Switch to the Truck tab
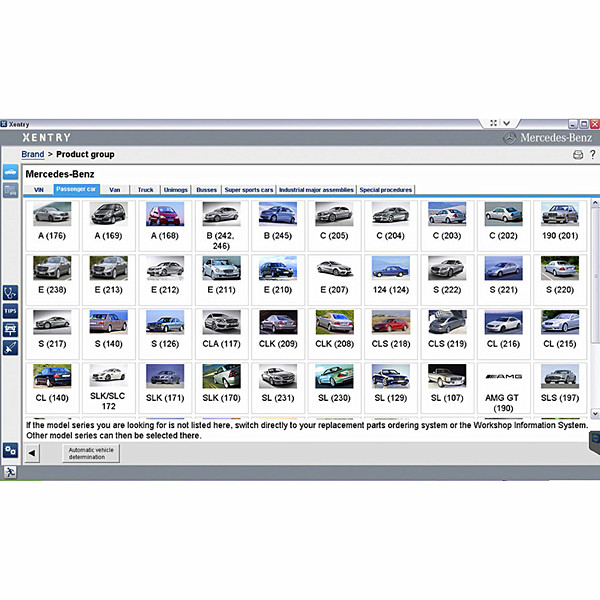600x600 pixels. [145, 190]
